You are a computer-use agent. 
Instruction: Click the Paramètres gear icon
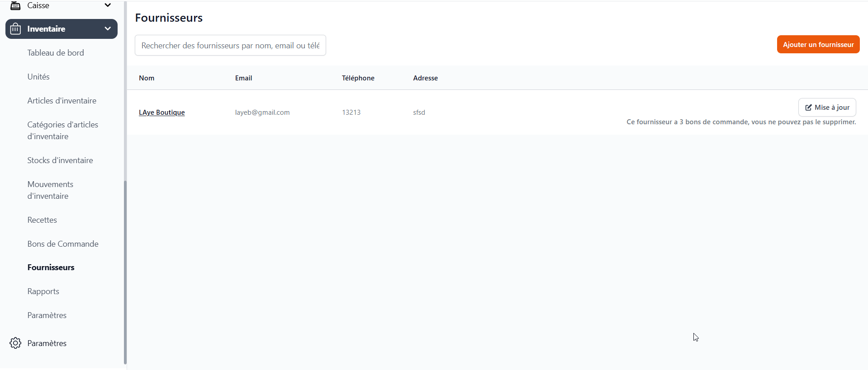click(x=15, y=343)
